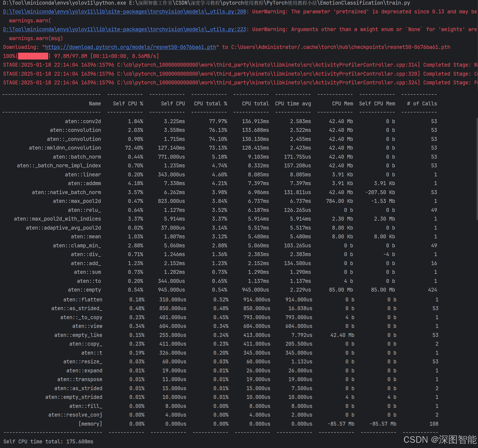Click the 424 calls value
The width and height of the screenshot is (478, 448).
coord(432,290)
